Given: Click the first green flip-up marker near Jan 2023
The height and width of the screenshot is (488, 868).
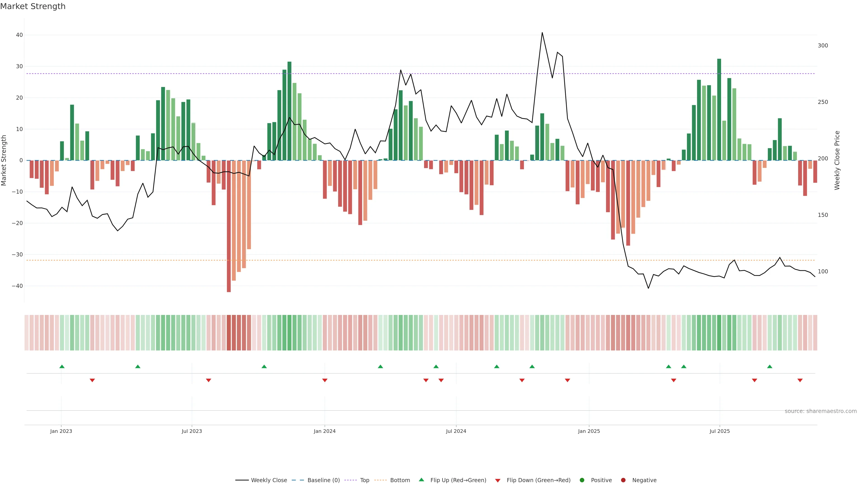Looking at the screenshot, I should 62,366.
